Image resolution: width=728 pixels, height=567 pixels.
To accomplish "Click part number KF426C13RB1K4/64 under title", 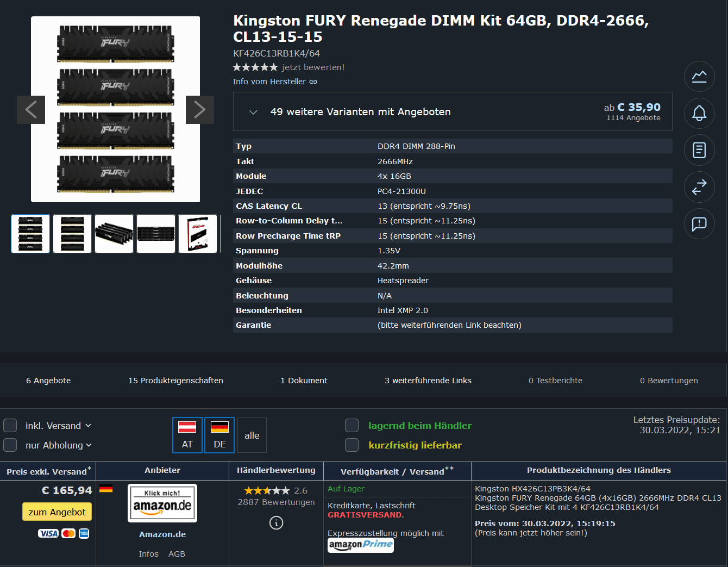I will (277, 53).
